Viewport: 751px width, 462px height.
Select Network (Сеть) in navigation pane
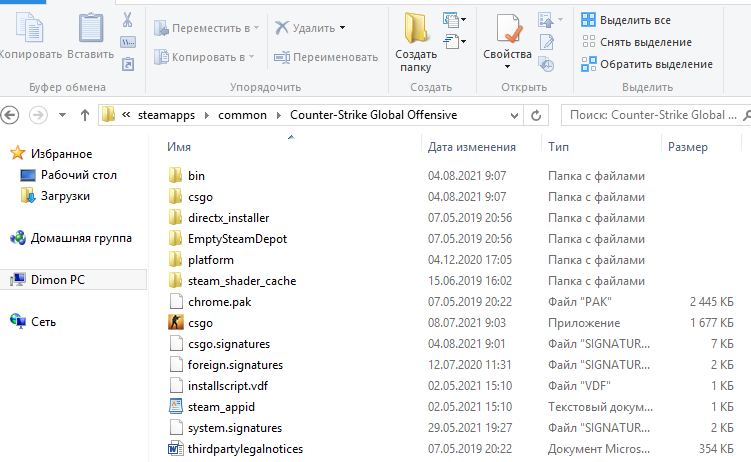coord(33,322)
